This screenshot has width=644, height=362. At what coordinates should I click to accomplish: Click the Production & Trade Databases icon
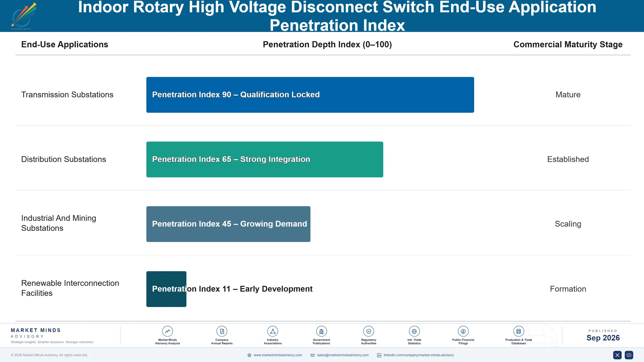pyautogui.click(x=518, y=331)
